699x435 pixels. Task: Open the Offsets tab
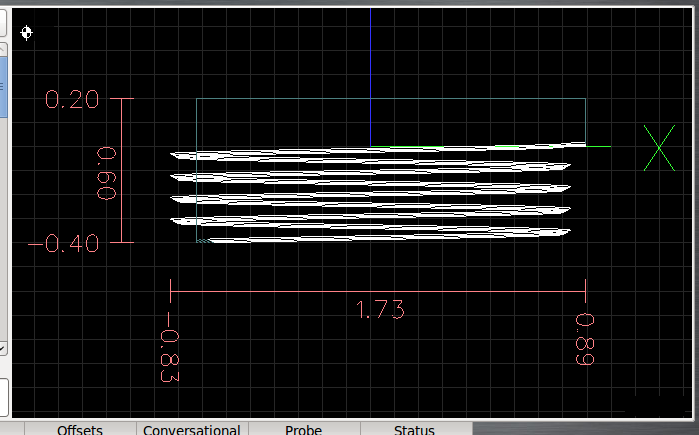click(x=80, y=429)
